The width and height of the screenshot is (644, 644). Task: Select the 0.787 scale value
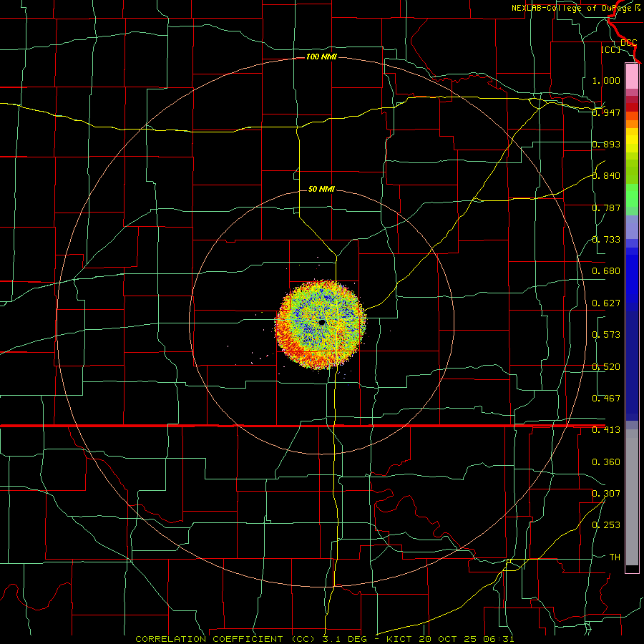coord(606,208)
